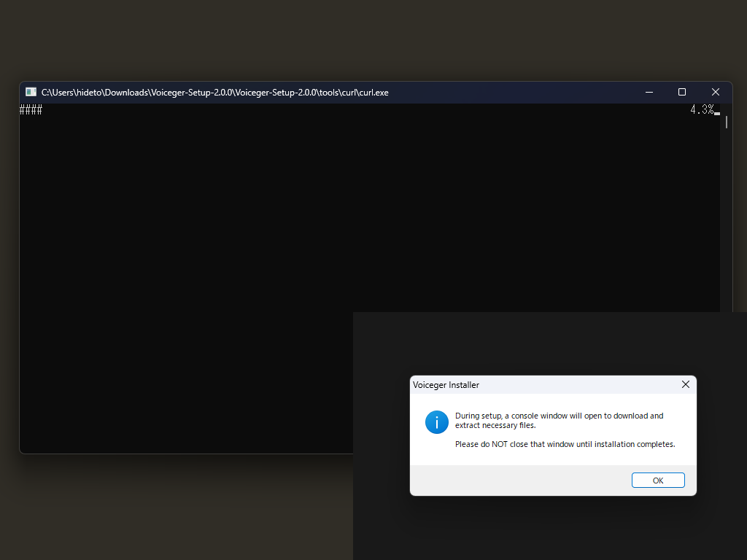747x560 pixels.
Task: Maximize the curl.exe console window
Action: click(682, 92)
